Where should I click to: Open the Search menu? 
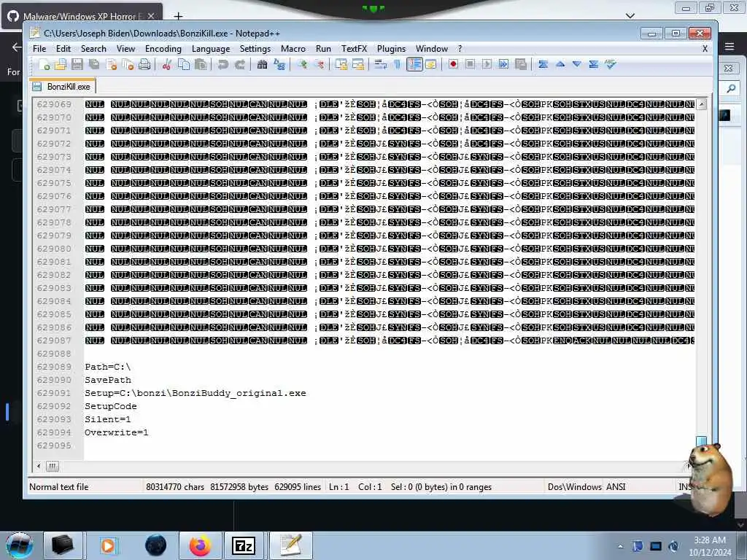[x=93, y=49]
